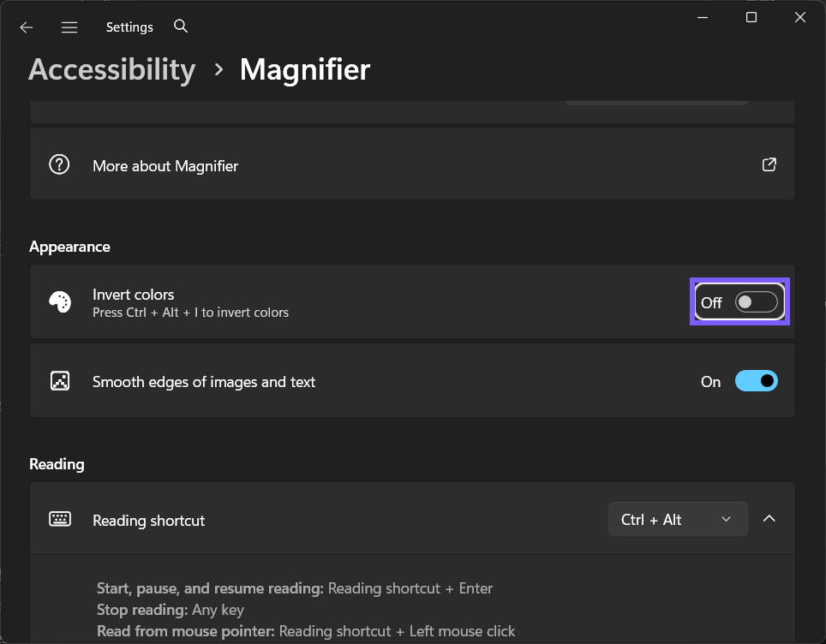The height and width of the screenshot is (644, 826).
Task: Click "Smooth edges of images and text" label
Action: point(204,382)
